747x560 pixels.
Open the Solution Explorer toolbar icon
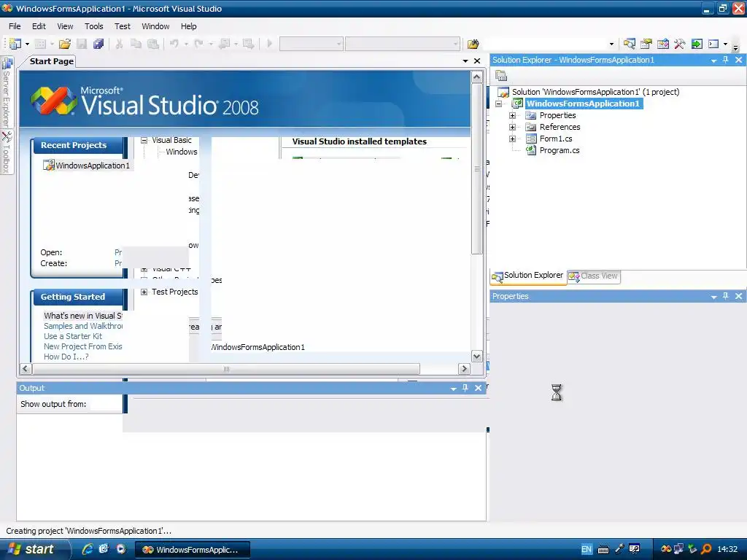click(x=630, y=44)
